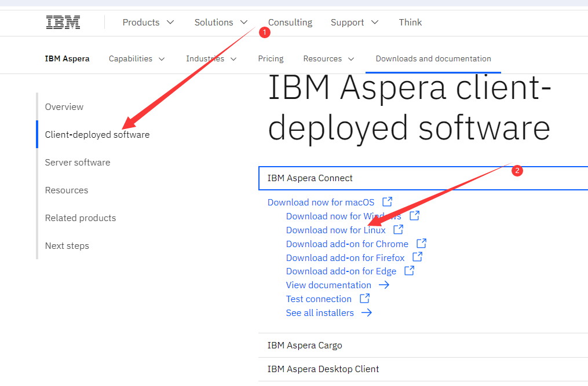Open the Consulting menu item
This screenshot has width=588, height=386.
[x=290, y=23]
